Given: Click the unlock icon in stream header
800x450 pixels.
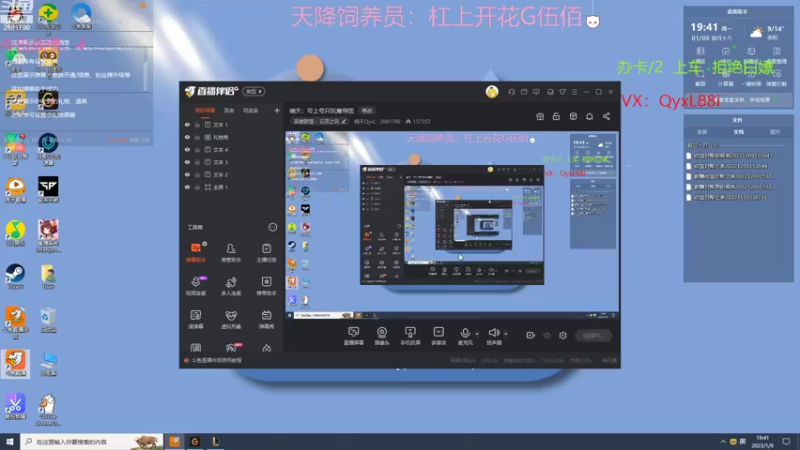Looking at the screenshot, I should pyautogui.click(x=556, y=116).
